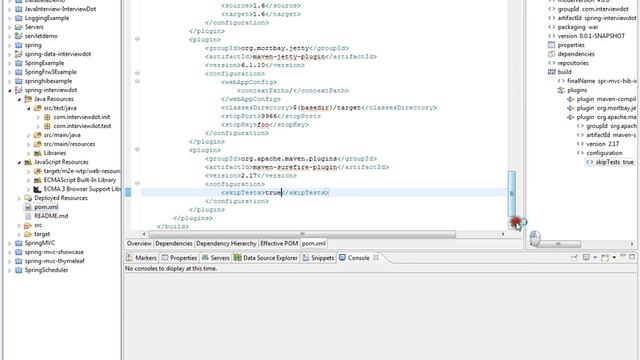The height and width of the screenshot is (360, 640).
Task: Open the Open Console dropdown arrow
Action: (x=614, y=258)
